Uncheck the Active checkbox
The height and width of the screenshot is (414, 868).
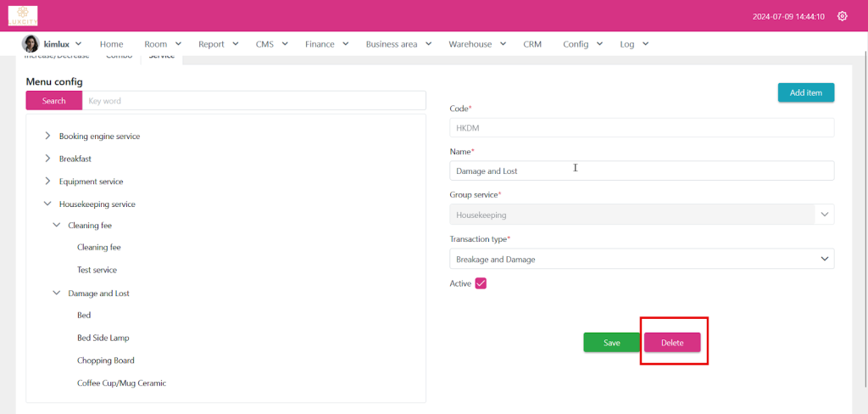click(x=481, y=283)
